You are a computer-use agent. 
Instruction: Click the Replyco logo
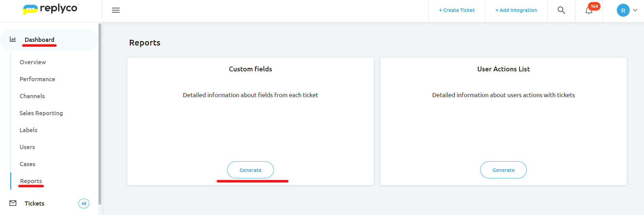tap(51, 9)
